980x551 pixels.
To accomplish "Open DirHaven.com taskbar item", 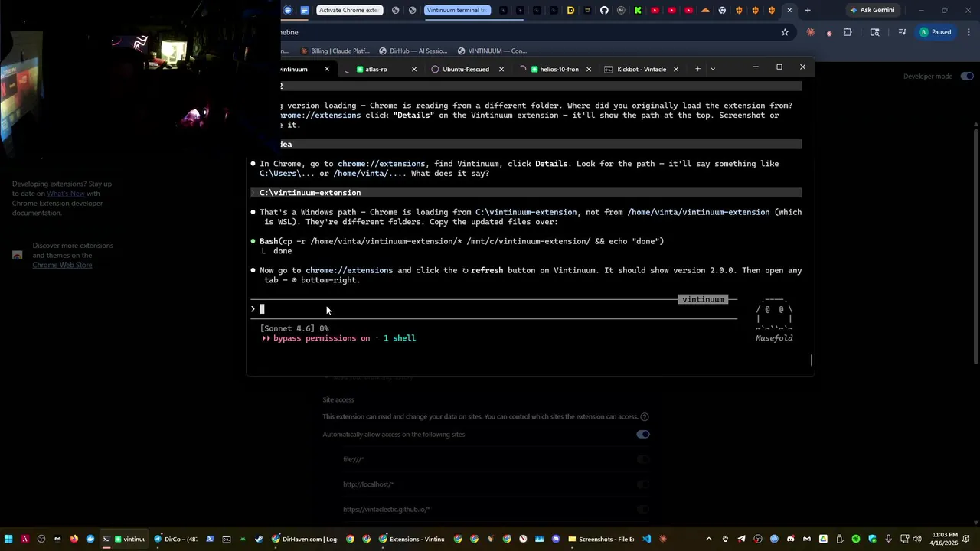I will pos(304,539).
